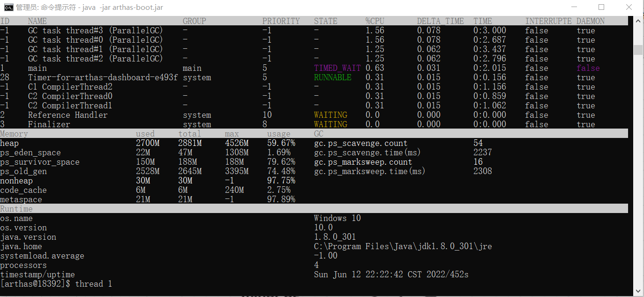Click the ps_old_gen memory row
The image size is (644, 297).
[x=148, y=171]
